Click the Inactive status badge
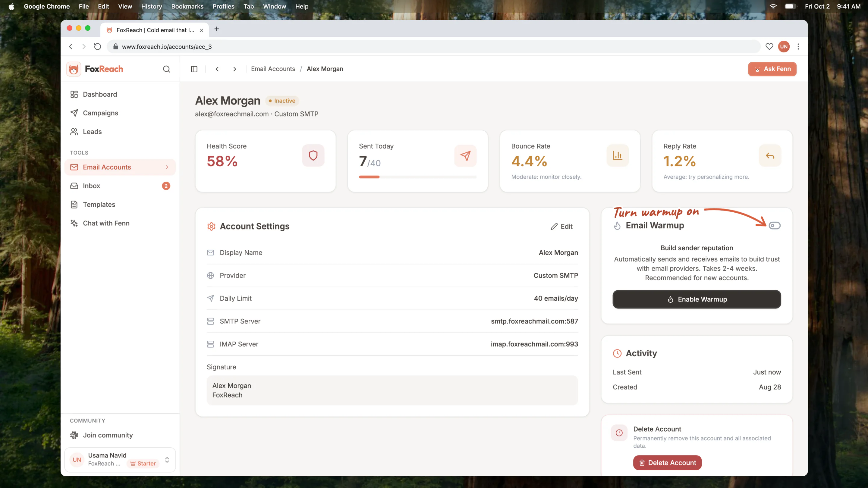 [282, 101]
